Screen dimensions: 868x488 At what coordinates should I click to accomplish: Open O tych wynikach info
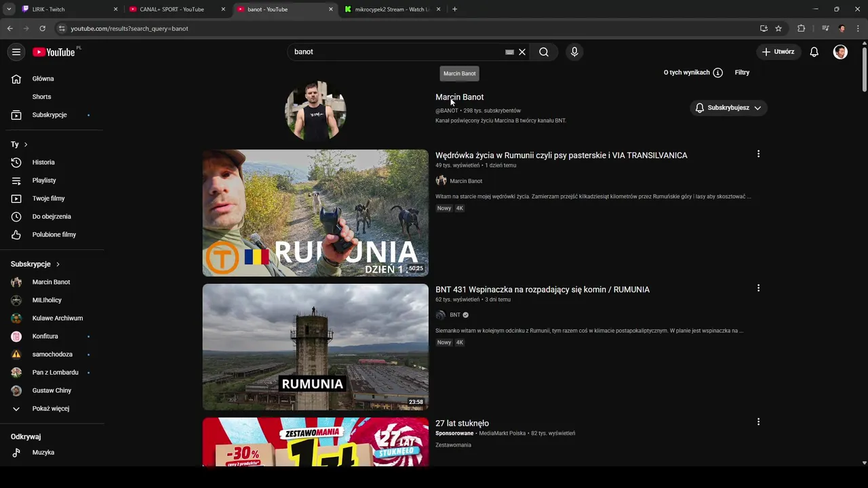(x=693, y=73)
